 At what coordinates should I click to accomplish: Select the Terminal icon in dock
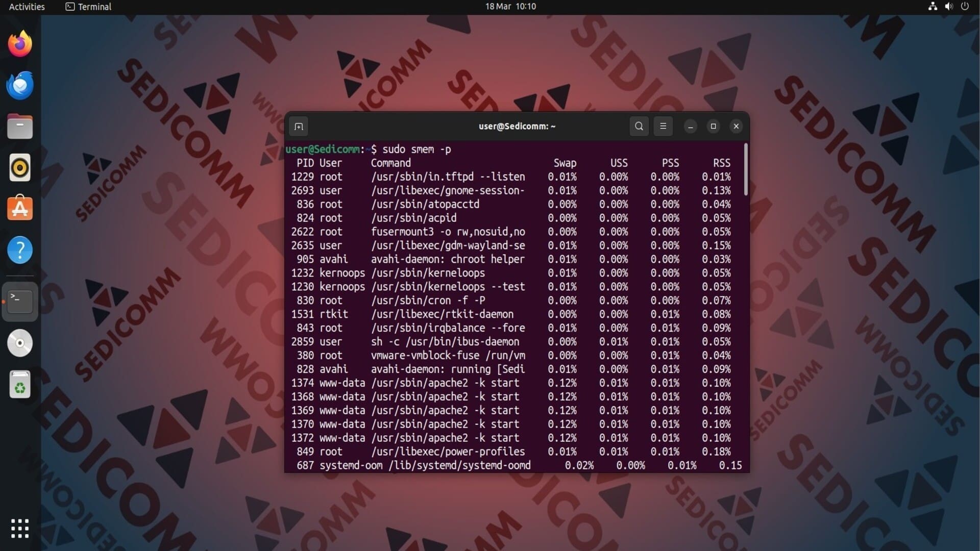20,302
